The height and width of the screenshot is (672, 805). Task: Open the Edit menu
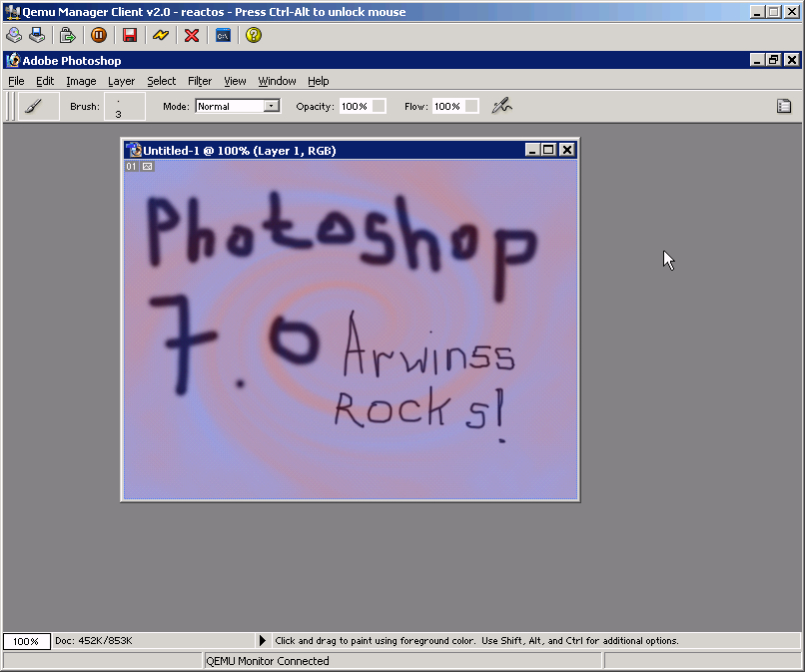(45, 81)
